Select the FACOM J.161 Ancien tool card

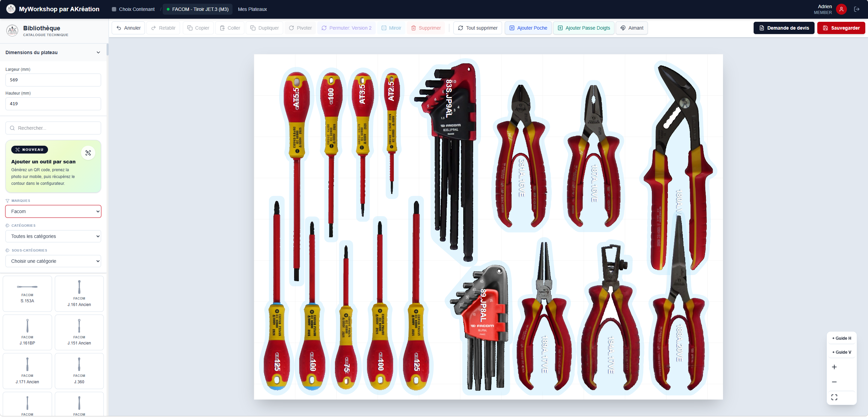point(79,294)
